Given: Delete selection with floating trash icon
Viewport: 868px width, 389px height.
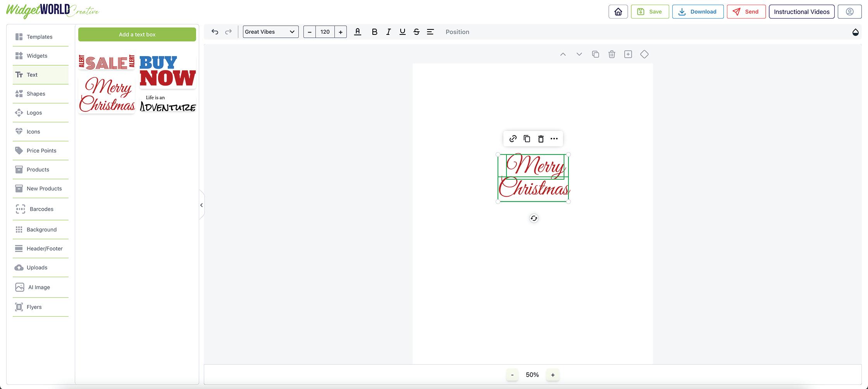Looking at the screenshot, I should pyautogui.click(x=541, y=139).
